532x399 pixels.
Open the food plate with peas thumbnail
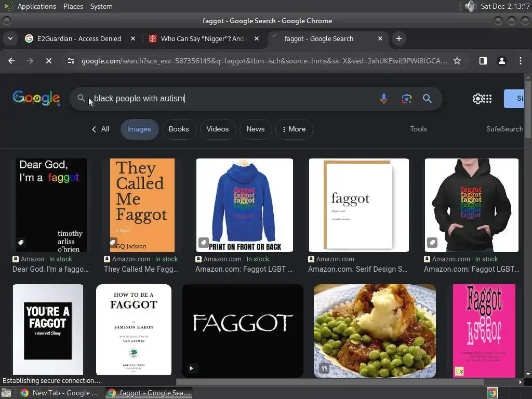pos(375,331)
